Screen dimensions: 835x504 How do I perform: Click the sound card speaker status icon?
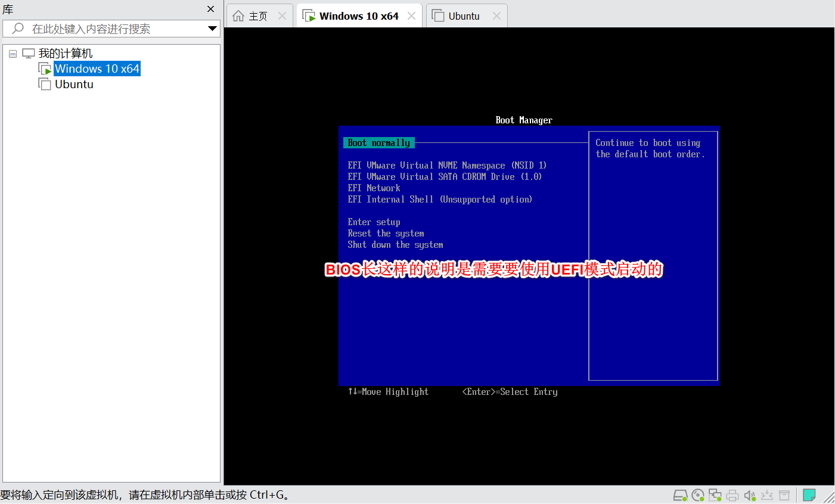(750, 495)
